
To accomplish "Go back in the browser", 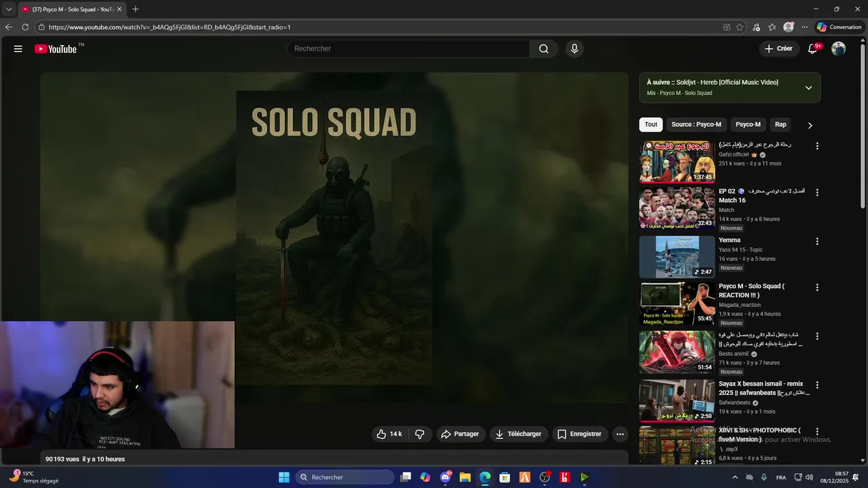I will [9, 27].
